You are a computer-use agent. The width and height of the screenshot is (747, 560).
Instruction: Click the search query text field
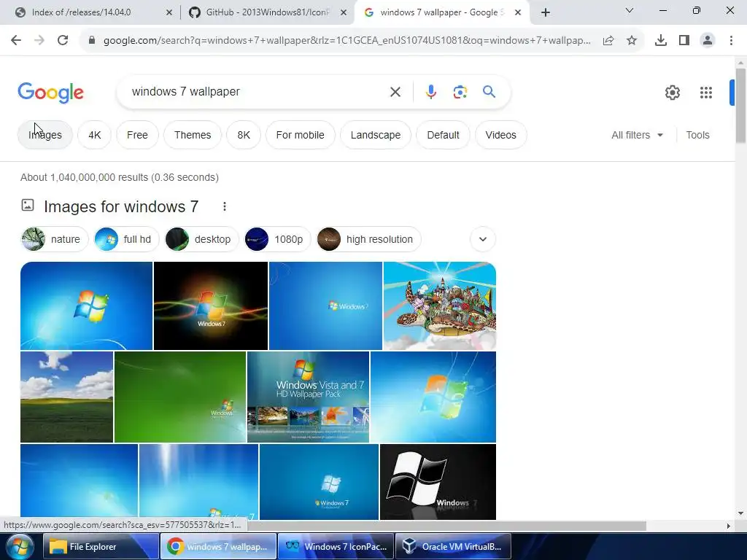[258, 91]
